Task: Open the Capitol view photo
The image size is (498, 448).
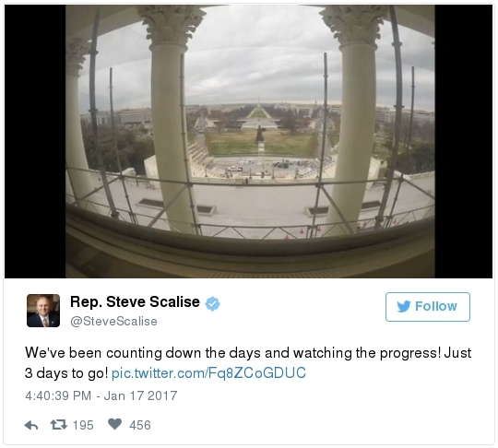Action: click(250, 141)
